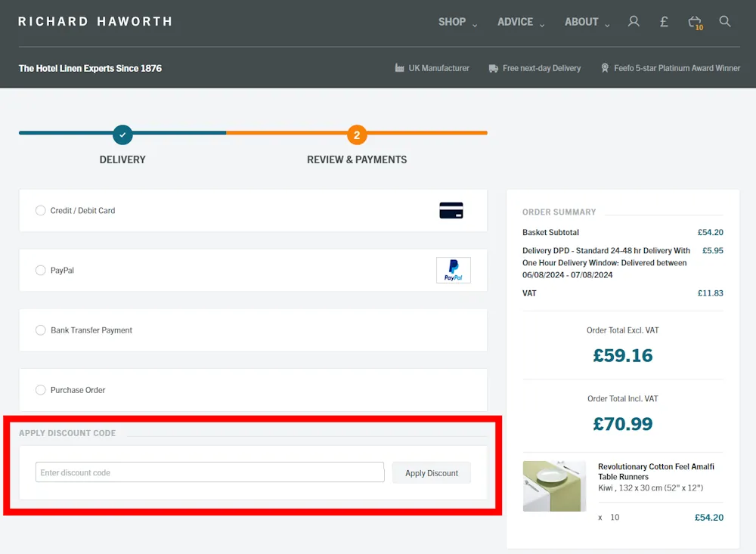Image resolution: width=756 pixels, height=554 pixels.
Task: Click the Enter discount code field
Action: [x=209, y=472]
